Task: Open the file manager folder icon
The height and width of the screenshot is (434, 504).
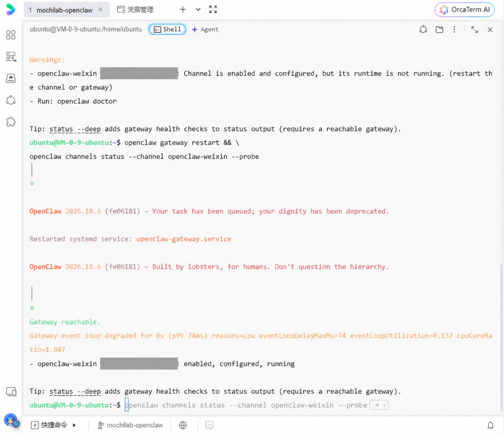Action: 439,29
